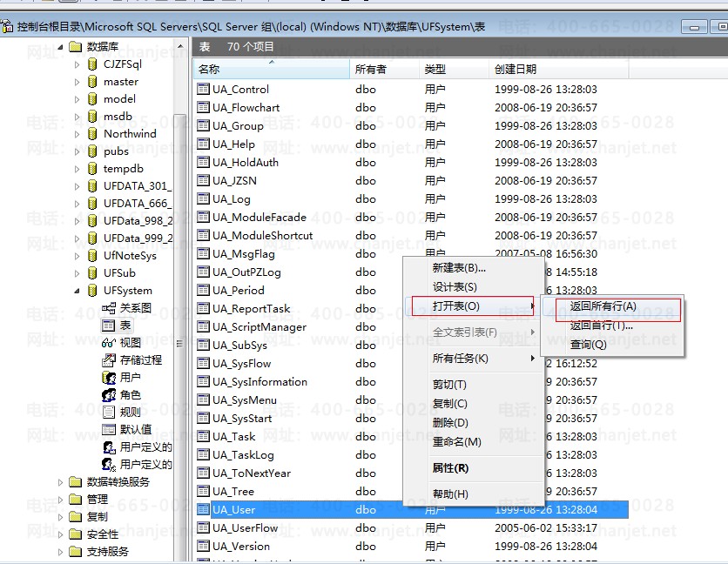728x564 pixels.
Task: Click the UA_Period table icon
Action: [203, 290]
